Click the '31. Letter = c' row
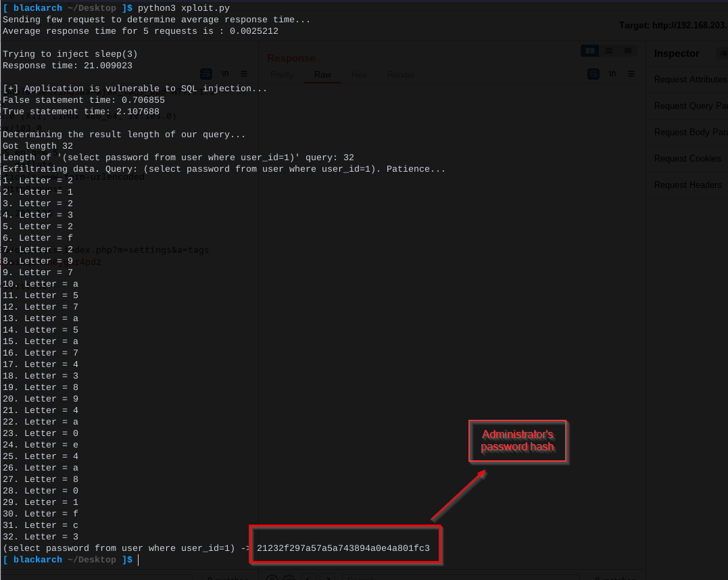Screen dimensions: 728x580 click(41, 525)
